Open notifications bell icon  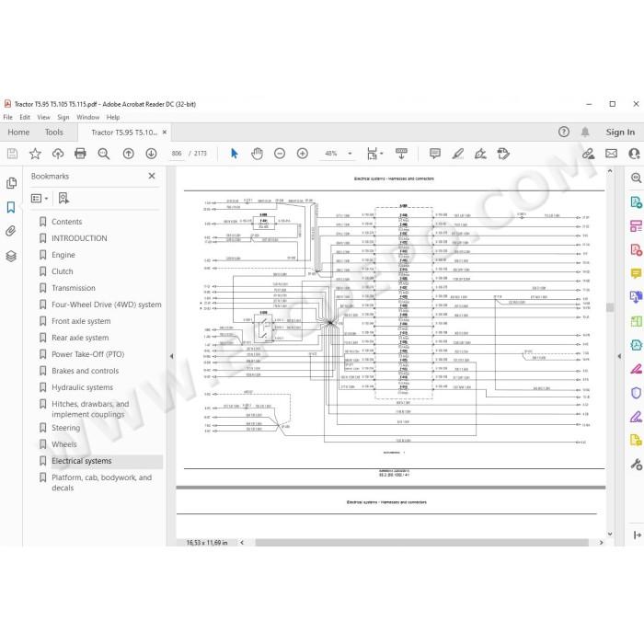tap(585, 132)
